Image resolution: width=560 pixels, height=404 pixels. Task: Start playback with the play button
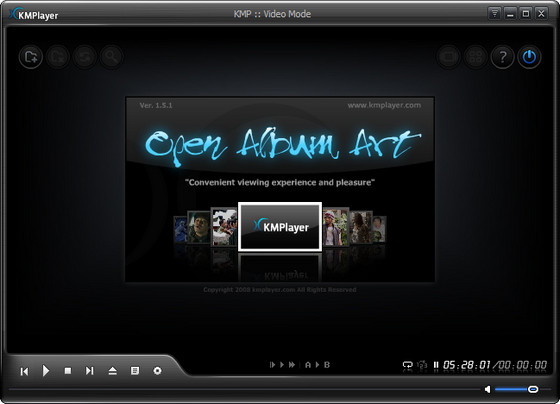46,371
